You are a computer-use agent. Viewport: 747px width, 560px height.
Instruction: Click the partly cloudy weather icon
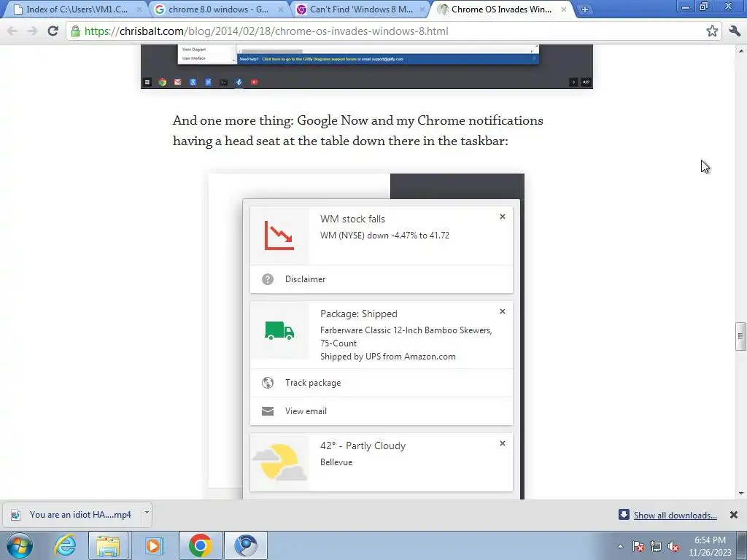pos(279,462)
